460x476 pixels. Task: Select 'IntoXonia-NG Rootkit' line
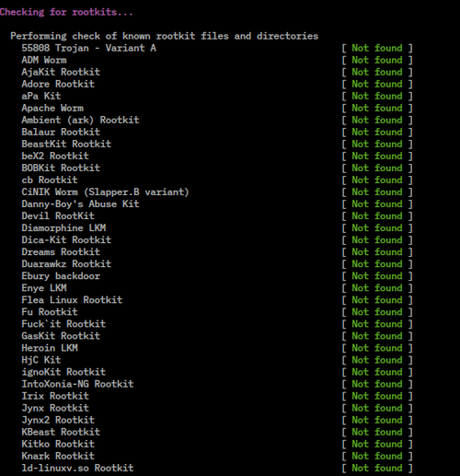point(77,384)
